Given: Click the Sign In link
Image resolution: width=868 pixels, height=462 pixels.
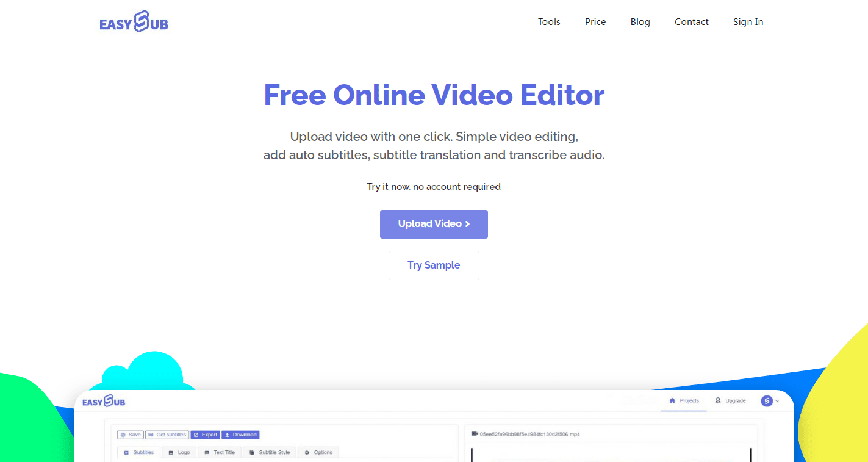Looking at the screenshot, I should pos(748,21).
